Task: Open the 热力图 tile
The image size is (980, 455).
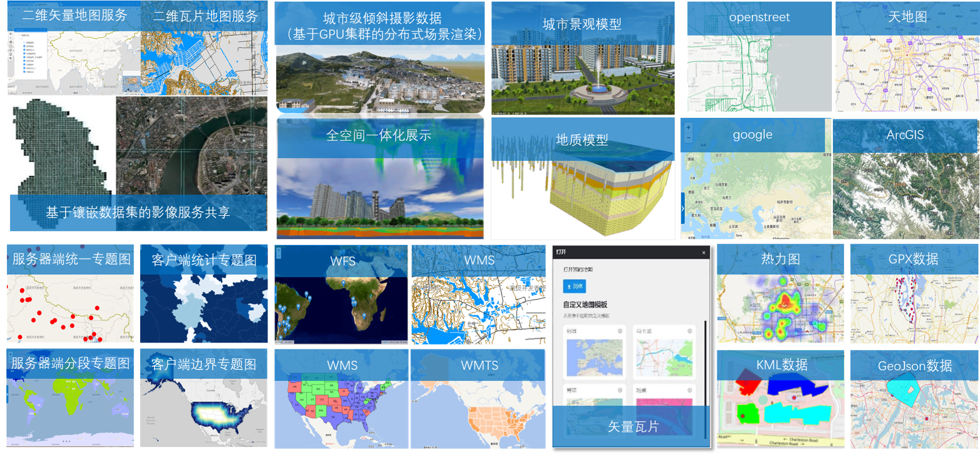Action: (x=781, y=293)
